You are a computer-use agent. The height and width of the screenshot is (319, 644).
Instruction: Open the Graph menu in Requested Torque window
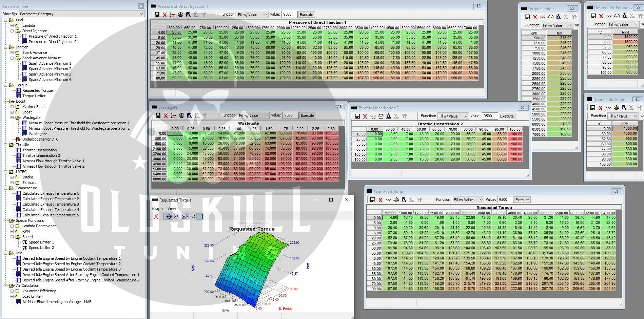(157, 209)
